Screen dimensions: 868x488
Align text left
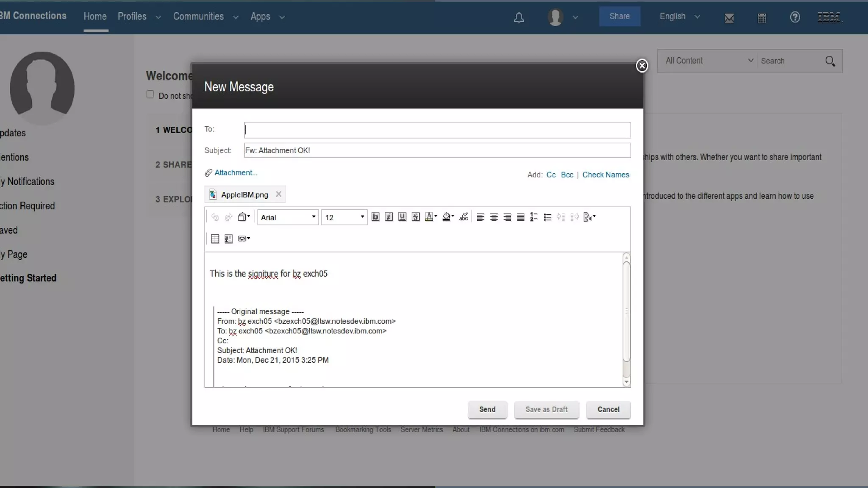coord(480,217)
